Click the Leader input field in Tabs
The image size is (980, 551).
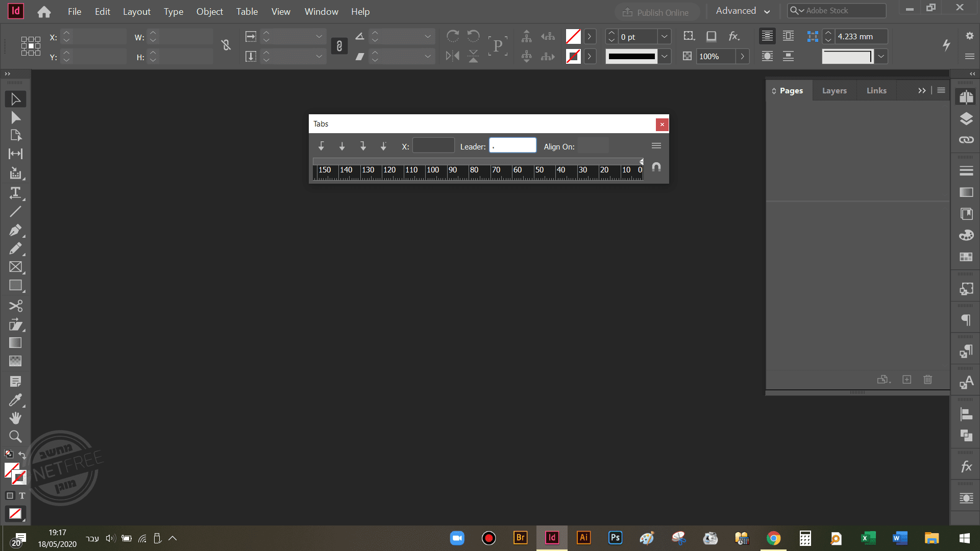coord(512,146)
